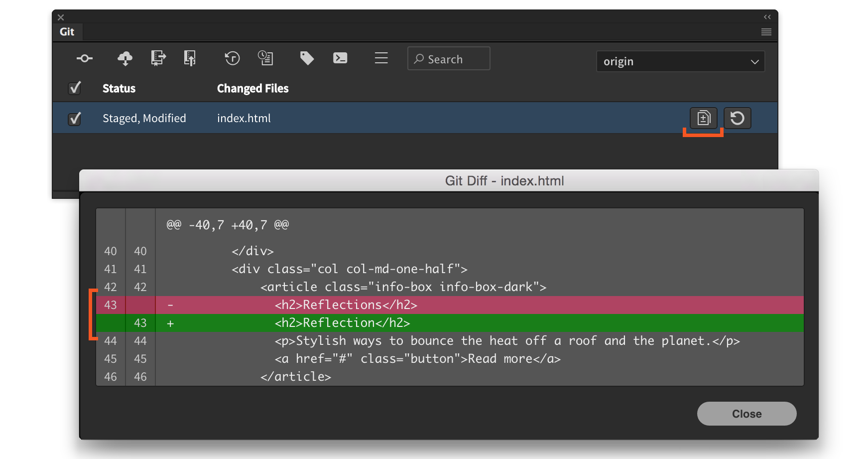Open the origin remote dropdown
This screenshot has width=868, height=459.
(680, 61)
